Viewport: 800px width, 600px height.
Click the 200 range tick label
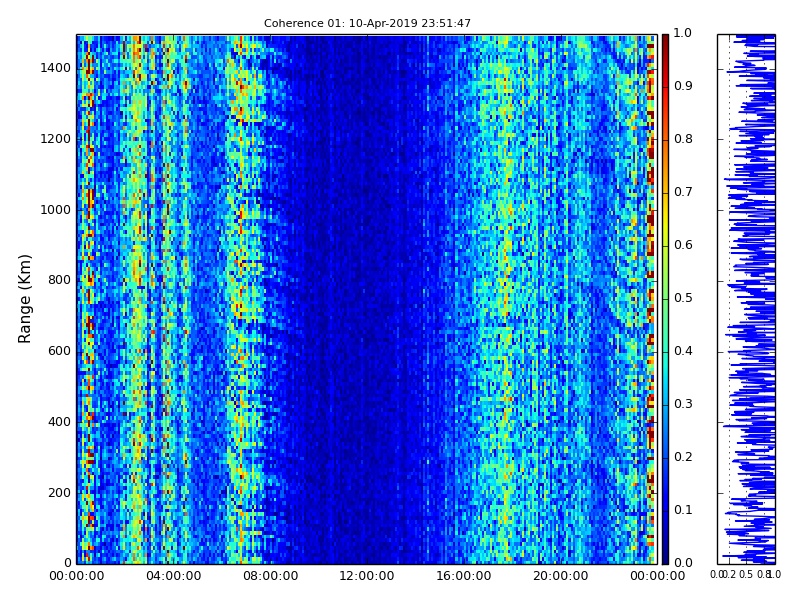click(x=60, y=493)
